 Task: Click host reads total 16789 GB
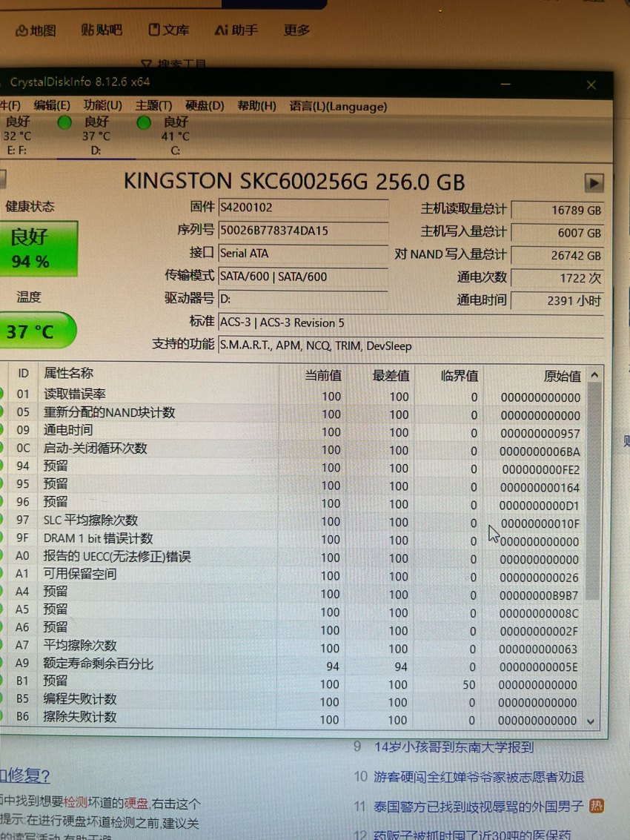pyautogui.click(x=557, y=210)
